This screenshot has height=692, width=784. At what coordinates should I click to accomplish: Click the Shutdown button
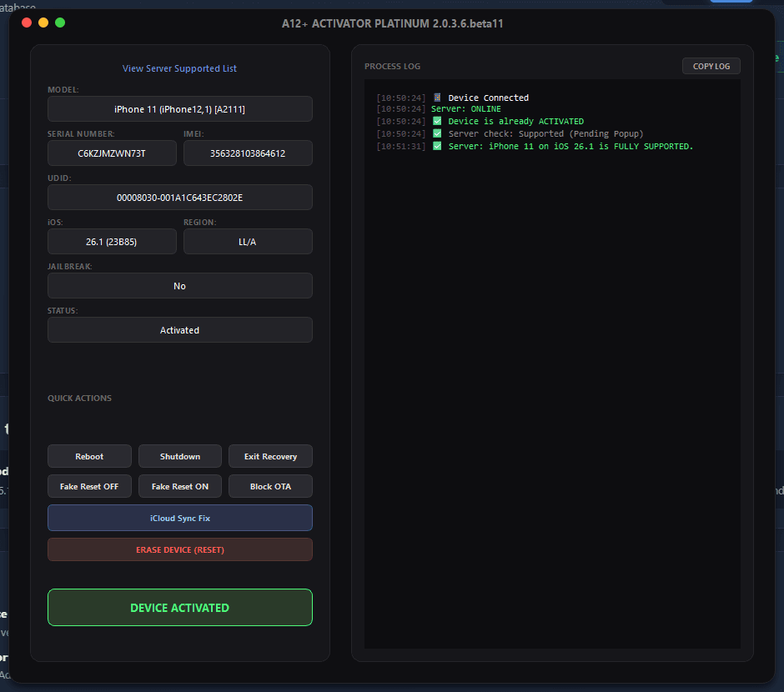tap(180, 456)
